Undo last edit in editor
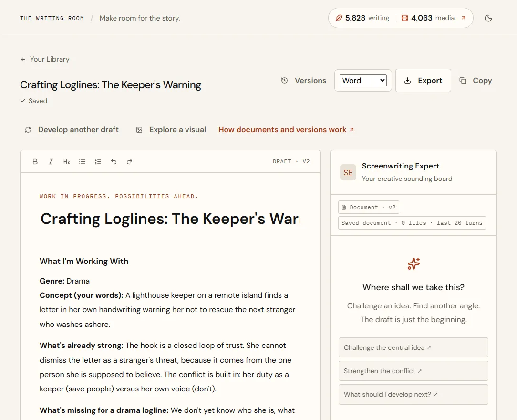517x420 pixels. pyautogui.click(x=114, y=161)
